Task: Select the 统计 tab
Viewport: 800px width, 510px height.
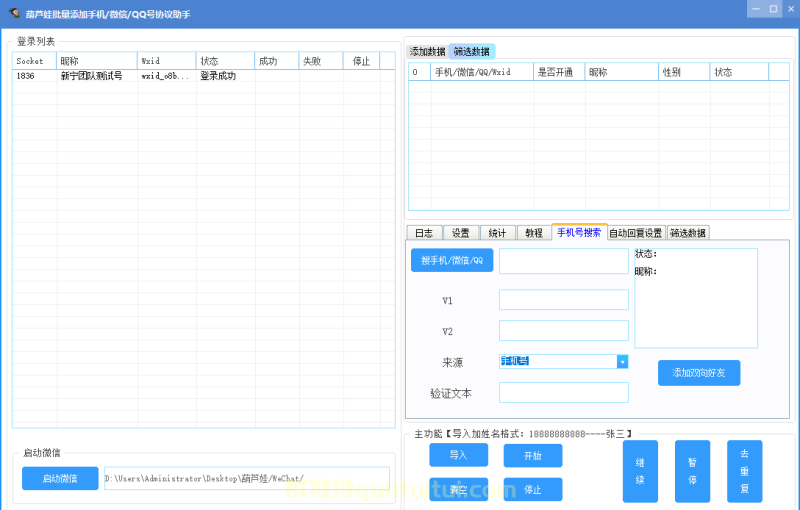Action: coord(497,233)
